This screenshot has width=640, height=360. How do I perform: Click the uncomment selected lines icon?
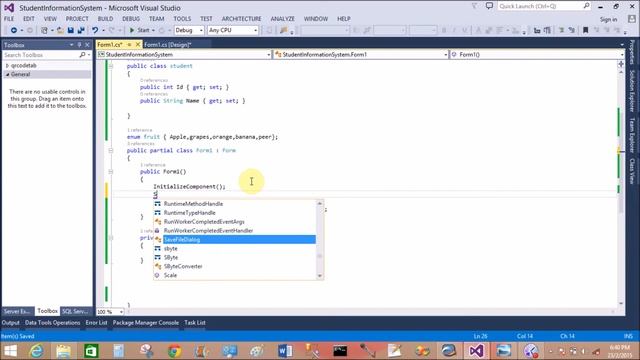pos(572,30)
